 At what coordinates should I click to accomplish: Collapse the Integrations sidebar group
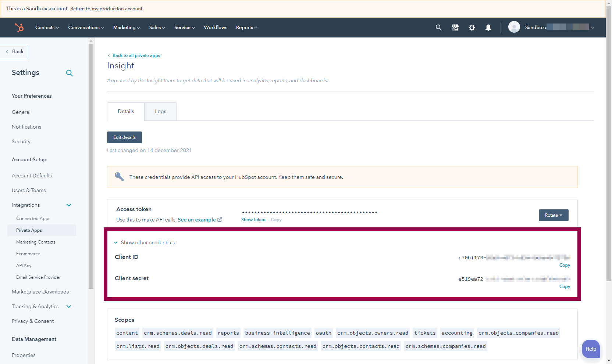69,205
